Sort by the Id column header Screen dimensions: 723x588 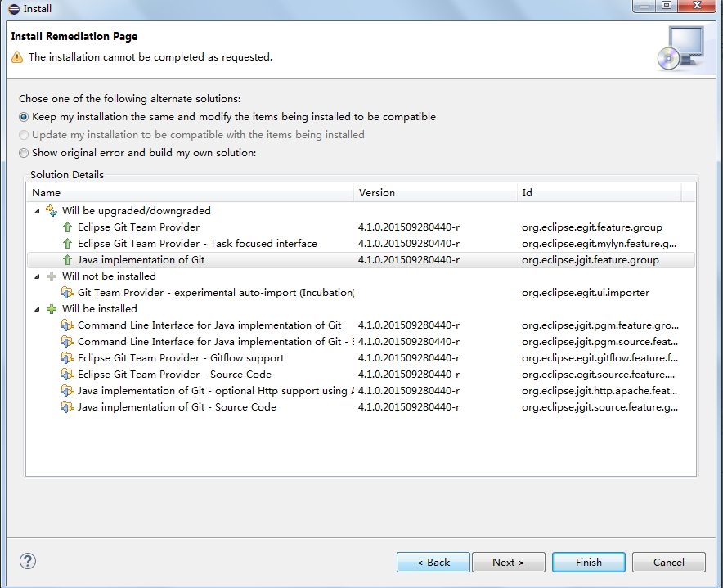(599, 193)
